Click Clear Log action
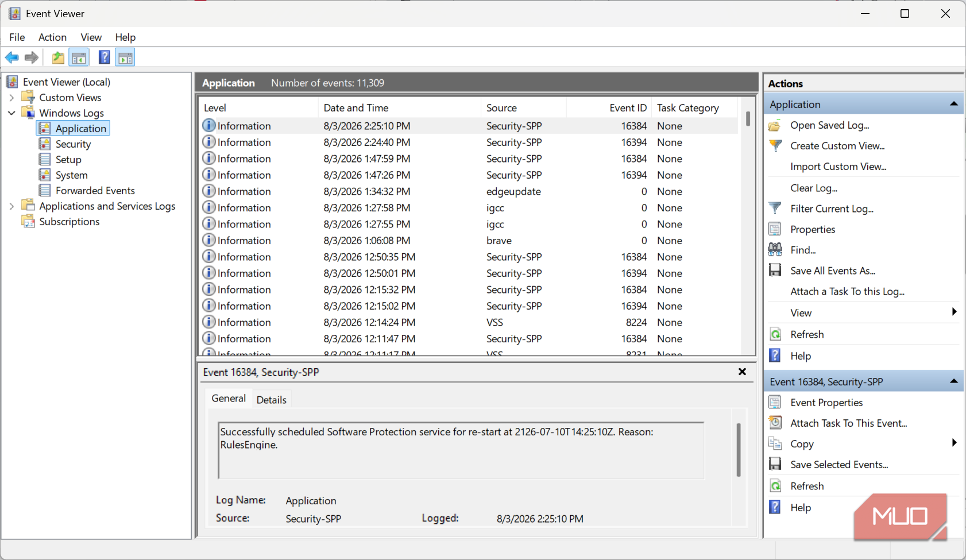 pos(814,188)
